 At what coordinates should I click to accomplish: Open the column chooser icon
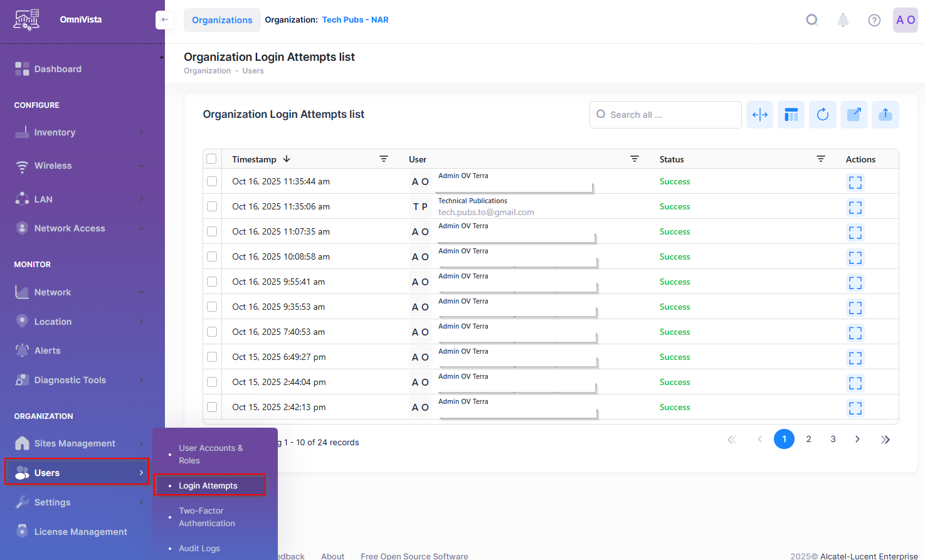(791, 115)
